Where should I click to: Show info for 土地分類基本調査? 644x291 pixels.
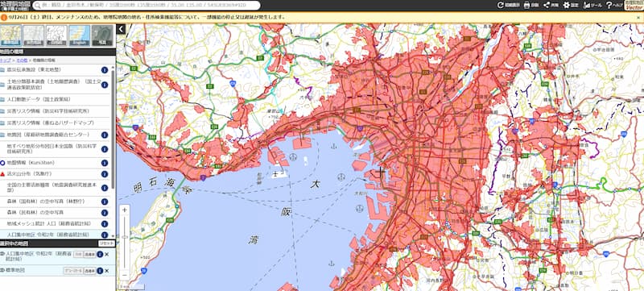[105, 85]
